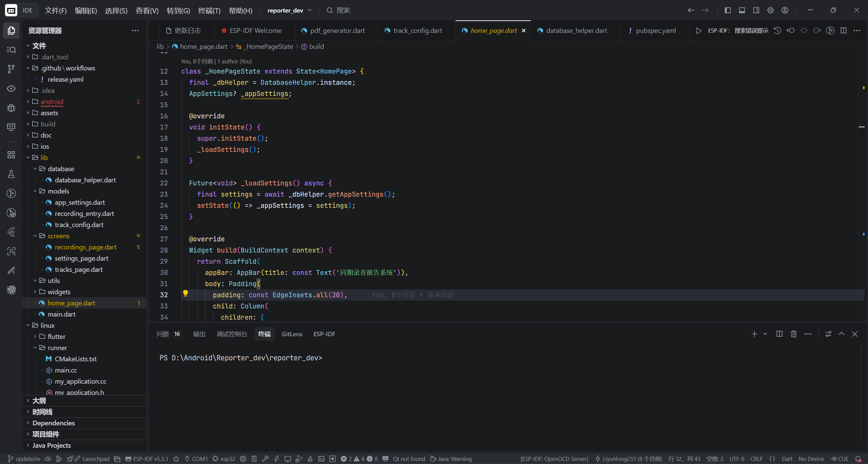
Task: Click the trash icon to kill the terminal
Action: click(793, 334)
